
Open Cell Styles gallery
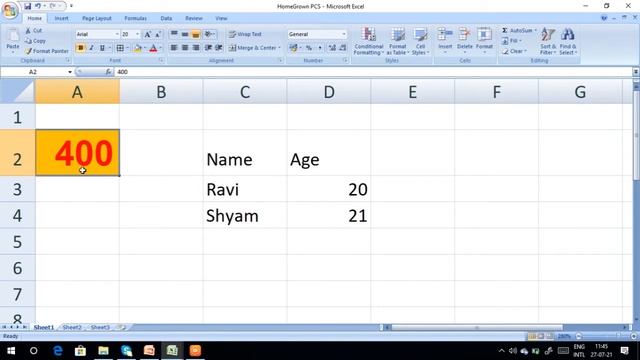tap(420, 41)
